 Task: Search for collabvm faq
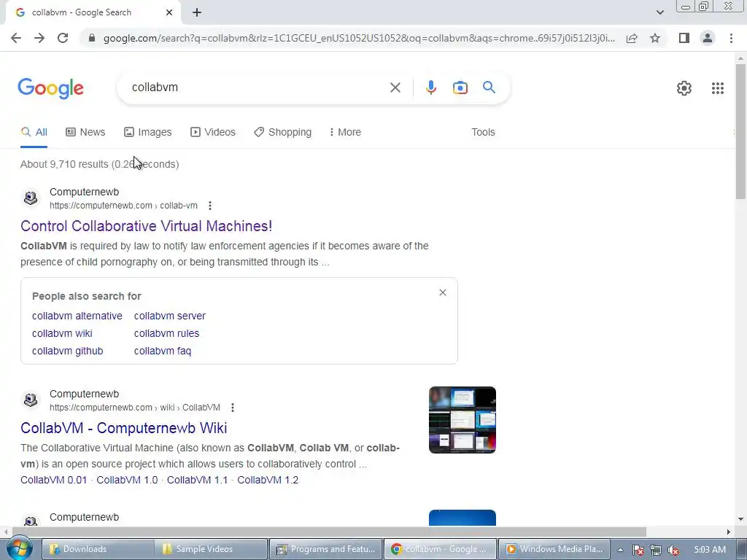(x=163, y=351)
